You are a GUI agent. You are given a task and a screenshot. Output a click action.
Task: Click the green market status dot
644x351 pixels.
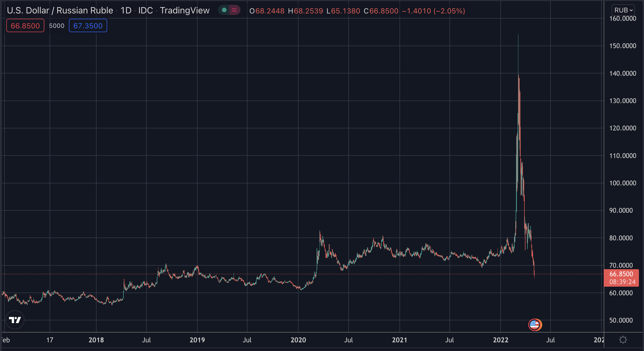[x=224, y=10]
